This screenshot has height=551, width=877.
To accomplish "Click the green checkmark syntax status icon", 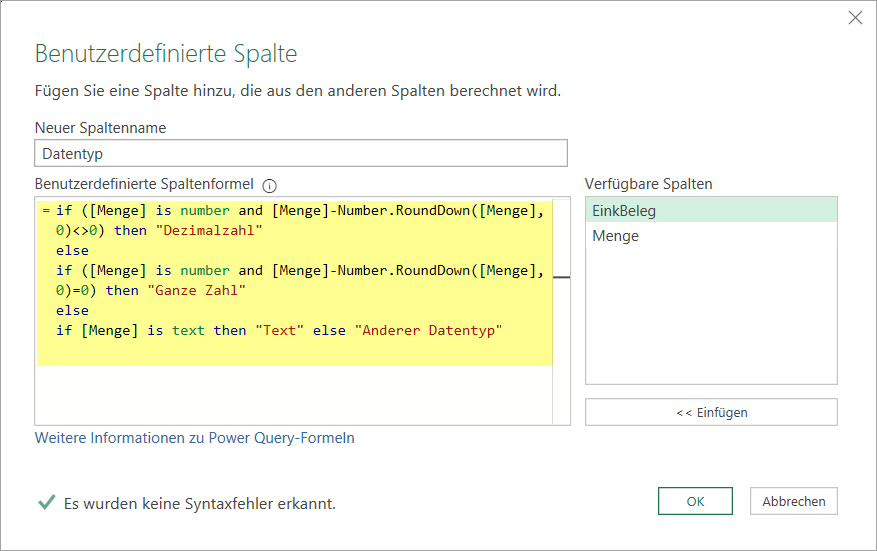I will coord(46,503).
